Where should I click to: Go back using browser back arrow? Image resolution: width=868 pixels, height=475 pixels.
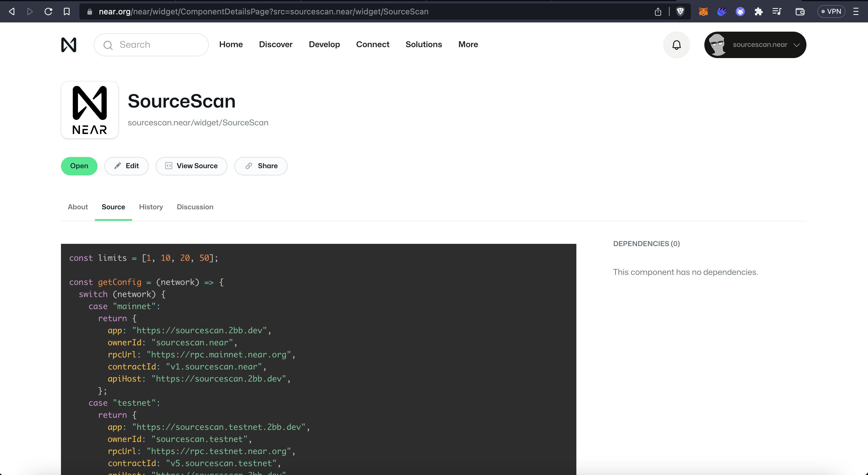click(12, 12)
